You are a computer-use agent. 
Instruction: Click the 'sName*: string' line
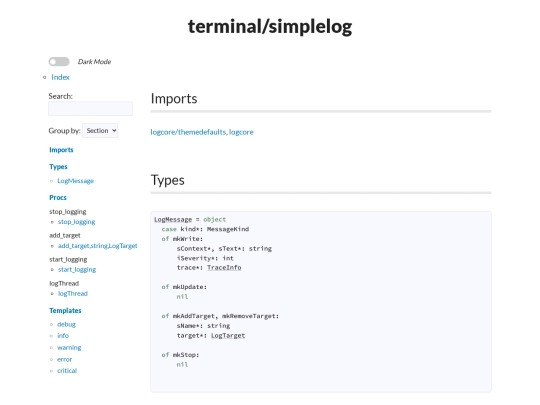pos(203,326)
